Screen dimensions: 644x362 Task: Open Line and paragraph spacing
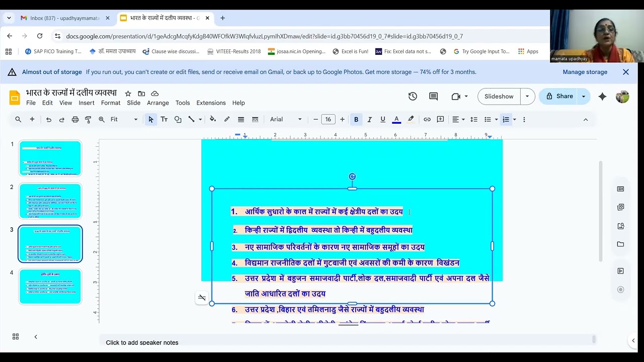tap(474, 119)
